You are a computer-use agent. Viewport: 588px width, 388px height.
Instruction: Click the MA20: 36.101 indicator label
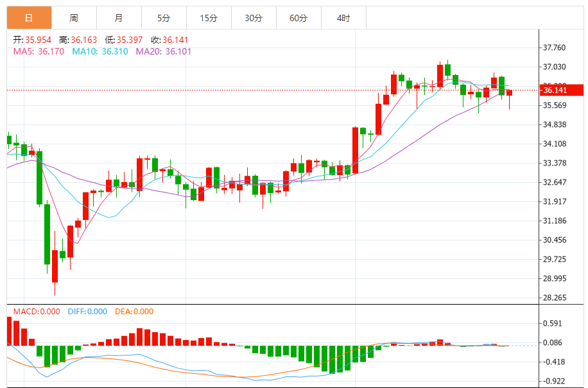coord(164,51)
